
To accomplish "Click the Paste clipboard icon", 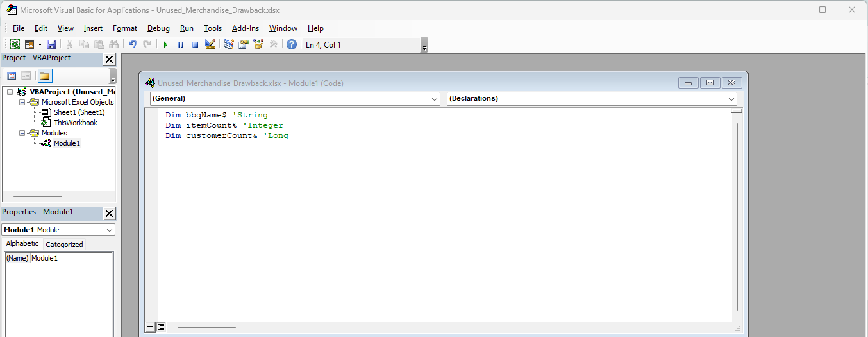I will 99,44.
